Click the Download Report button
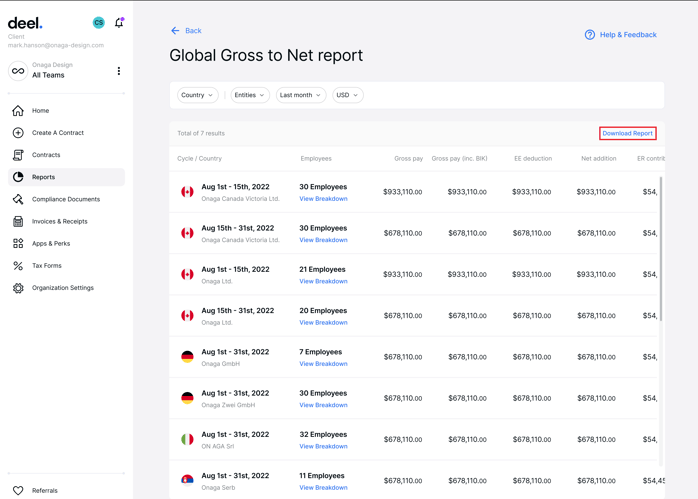The width and height of the screenshot is (698, 499). click(627, 133)
